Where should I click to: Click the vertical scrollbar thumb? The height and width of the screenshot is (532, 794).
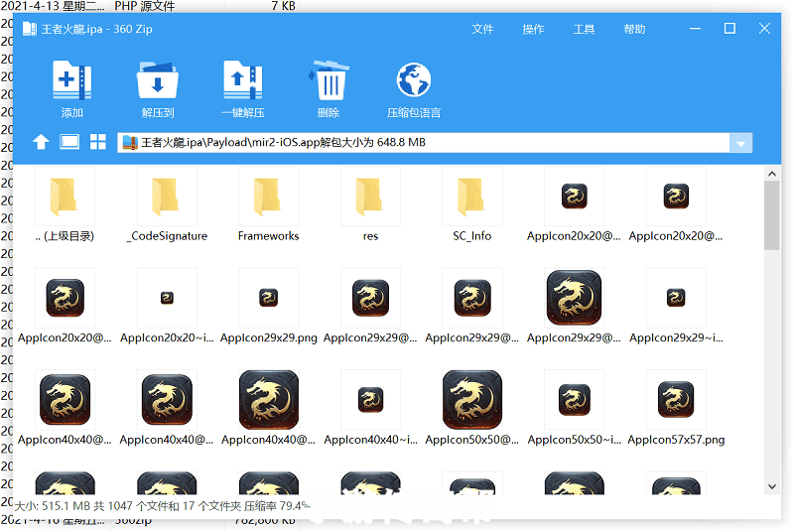pyautogui.click(x=772, y=215)
